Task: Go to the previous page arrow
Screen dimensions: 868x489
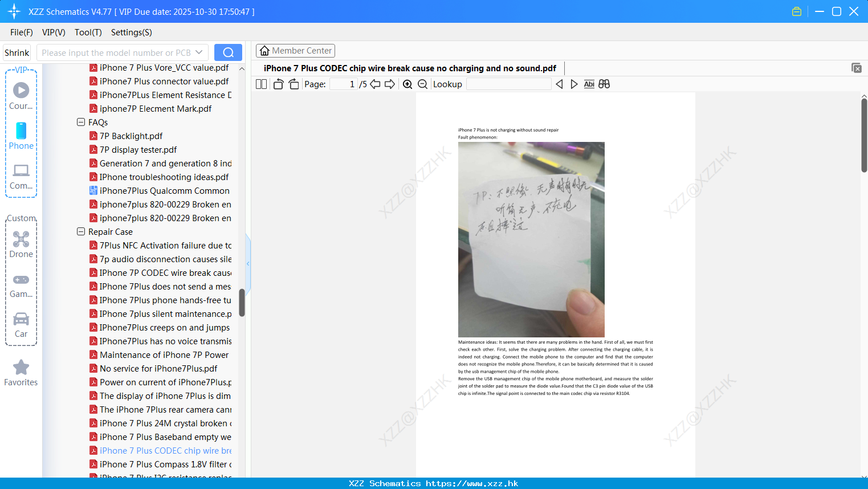Action: click(375, 84)
